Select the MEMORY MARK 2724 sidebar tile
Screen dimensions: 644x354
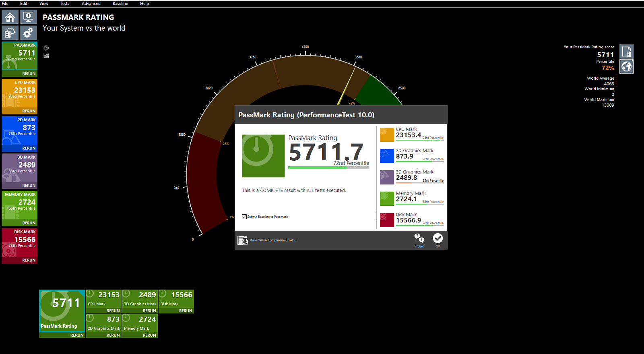(20, 205)
